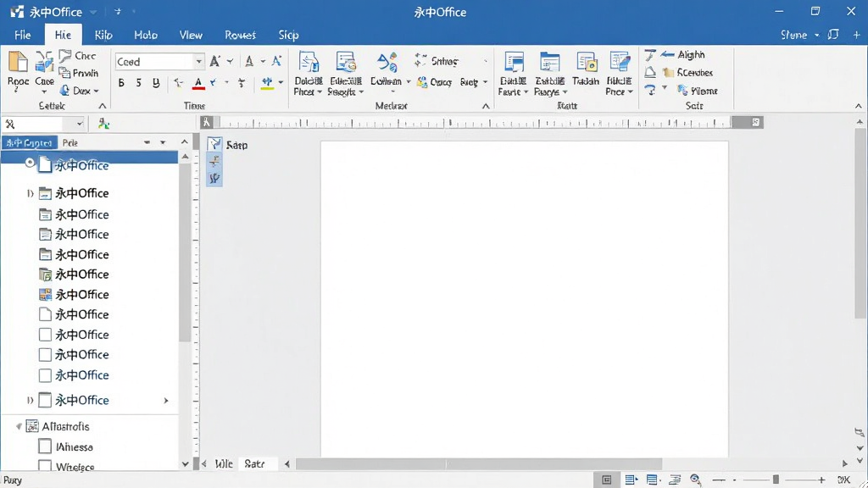Click the Snireg icon in the ribbon

[420, 60]
